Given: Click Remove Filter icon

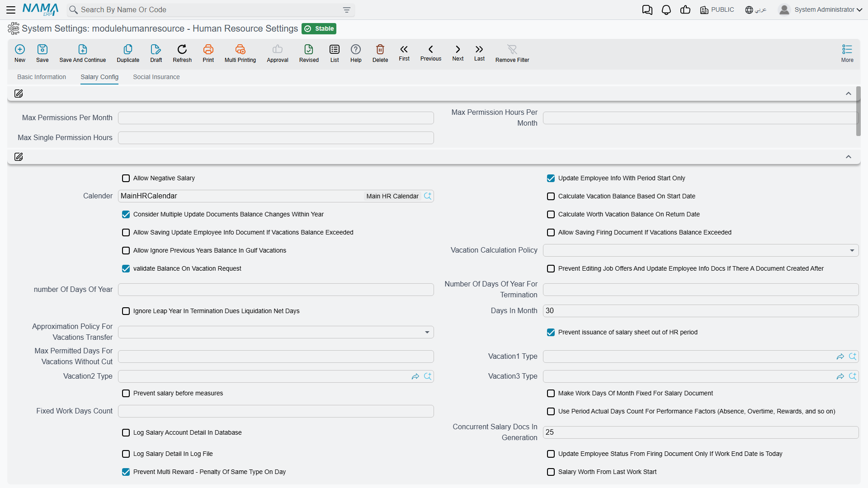Looking at the screenshot, I should tap(512, 49).
